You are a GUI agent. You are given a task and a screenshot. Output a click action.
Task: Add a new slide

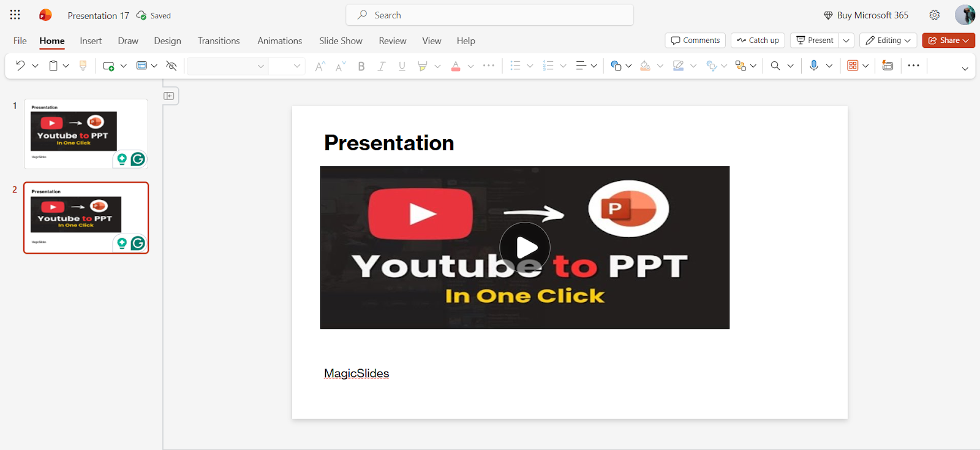tap(108, 66)
